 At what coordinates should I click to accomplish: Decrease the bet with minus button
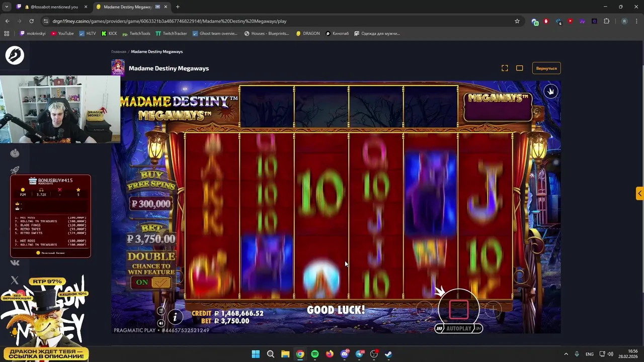[x=424, y=310]
